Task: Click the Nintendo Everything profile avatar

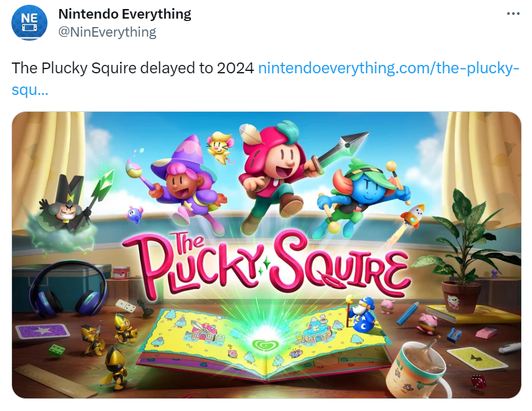Action: point(29,23)
